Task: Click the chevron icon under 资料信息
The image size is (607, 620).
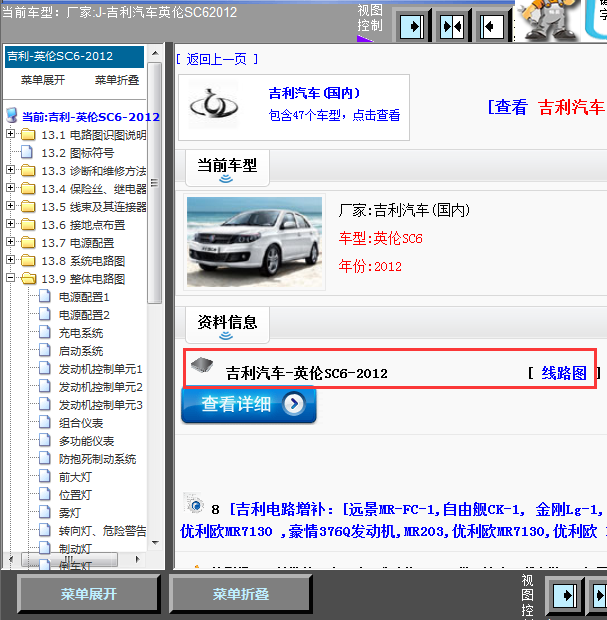Action: (x=226, y=336)
